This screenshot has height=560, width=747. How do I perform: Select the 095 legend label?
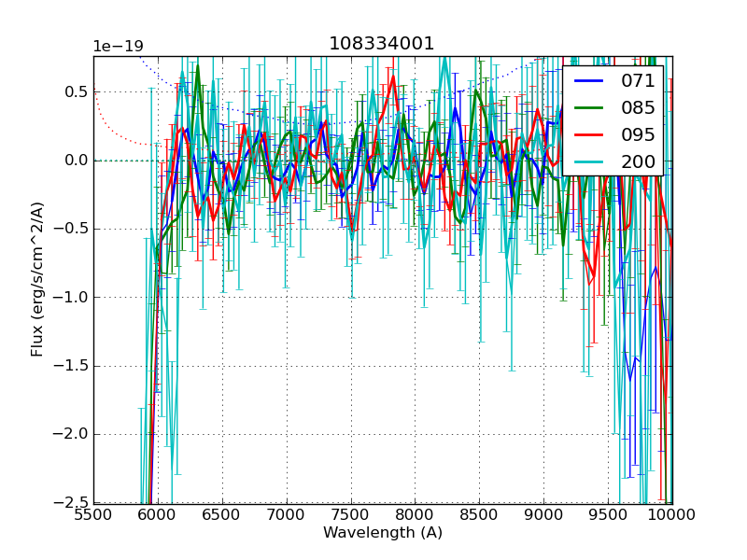[638, 134]
